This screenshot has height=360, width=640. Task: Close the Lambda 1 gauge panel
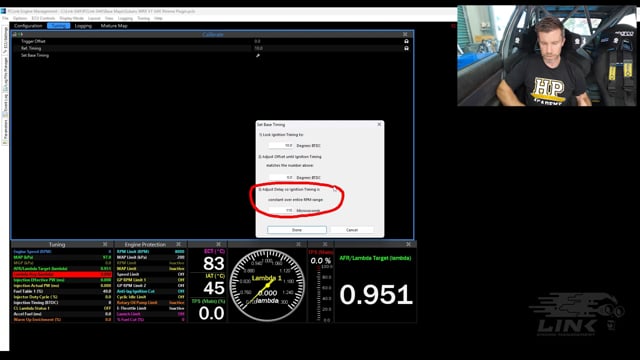tap(298, 244)
